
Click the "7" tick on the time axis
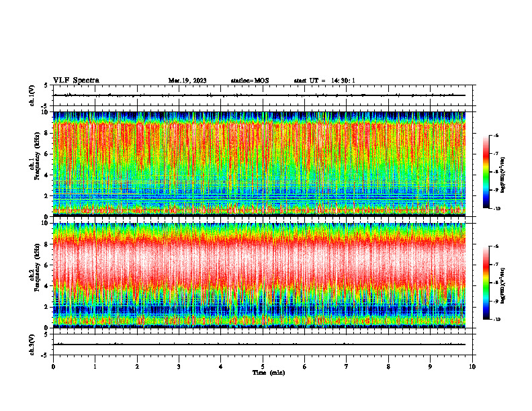(347, 367)
